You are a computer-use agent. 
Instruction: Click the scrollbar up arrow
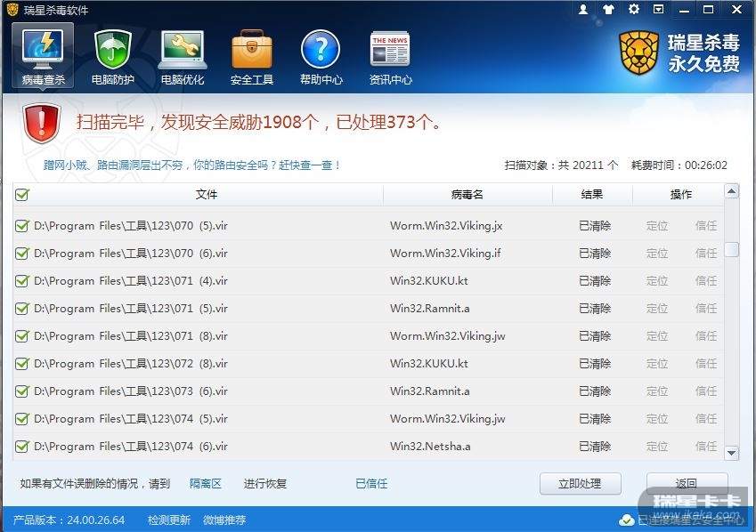[731, 191]
